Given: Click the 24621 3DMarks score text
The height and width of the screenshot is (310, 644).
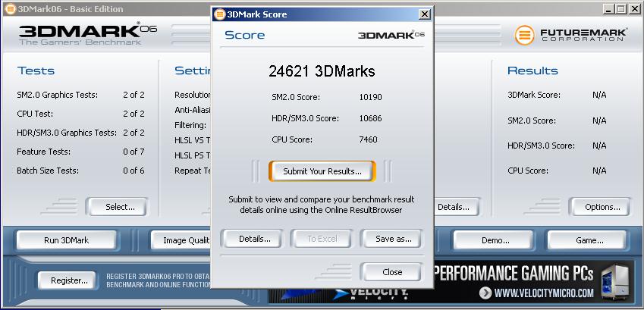Looking at the screenshot, I should [322, 71].
